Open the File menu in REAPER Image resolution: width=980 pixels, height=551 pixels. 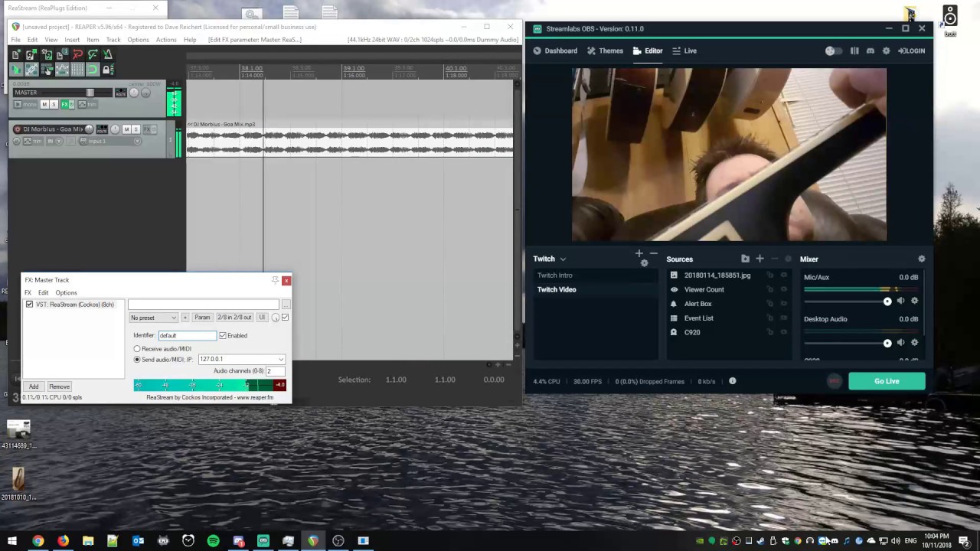click(15, 40)
